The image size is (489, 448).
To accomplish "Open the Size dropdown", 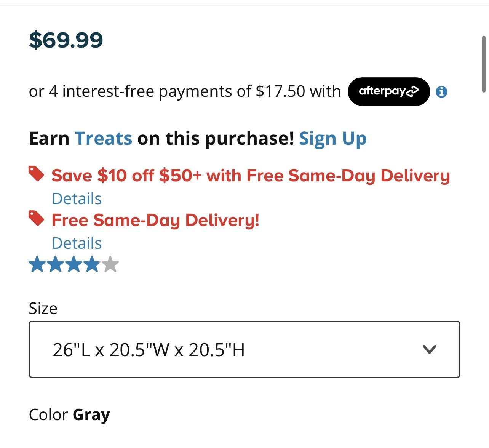I will click(244, 349).
